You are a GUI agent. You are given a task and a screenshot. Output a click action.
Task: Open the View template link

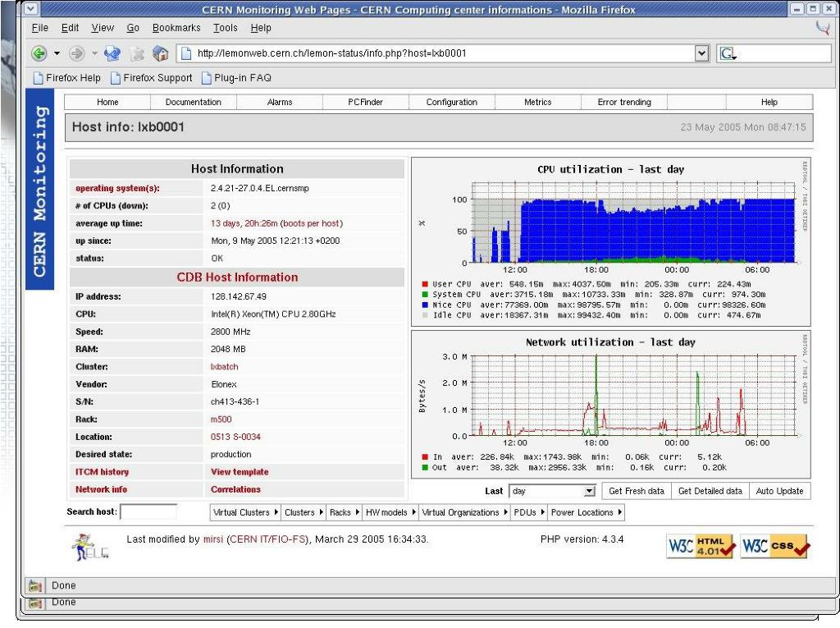tap(240, 472)
